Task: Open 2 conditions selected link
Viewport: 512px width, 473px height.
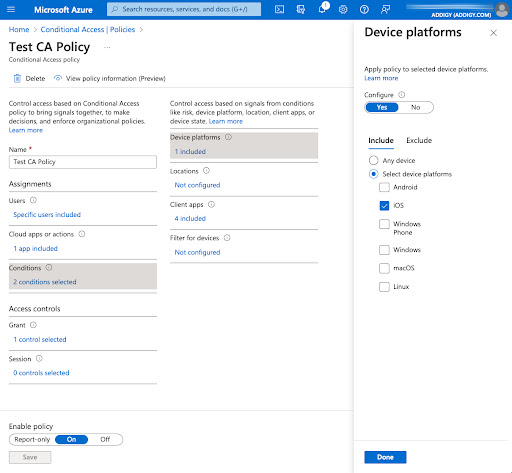Action: [x=45, y=282]
